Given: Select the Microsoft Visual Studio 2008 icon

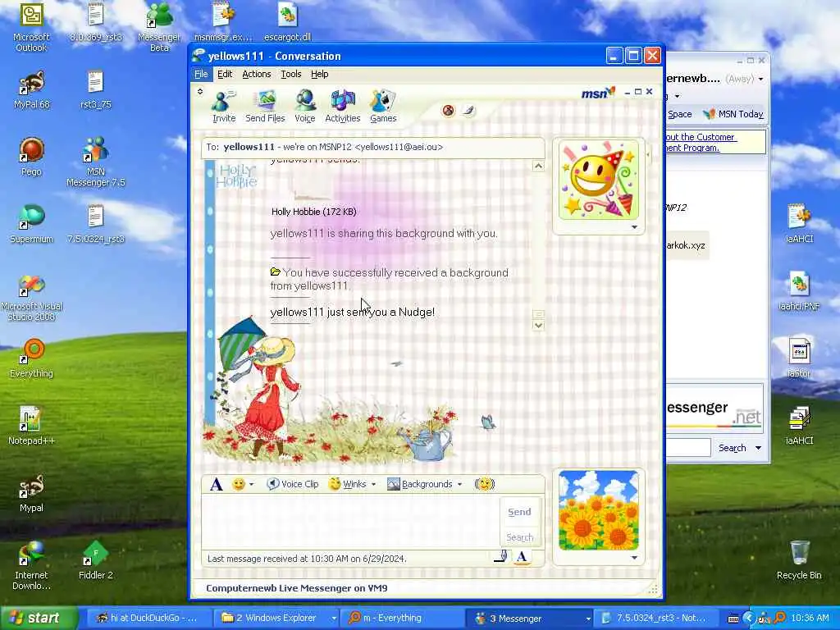Looking at the screenshot, I should pyautogui.click(x=31, y=298).
